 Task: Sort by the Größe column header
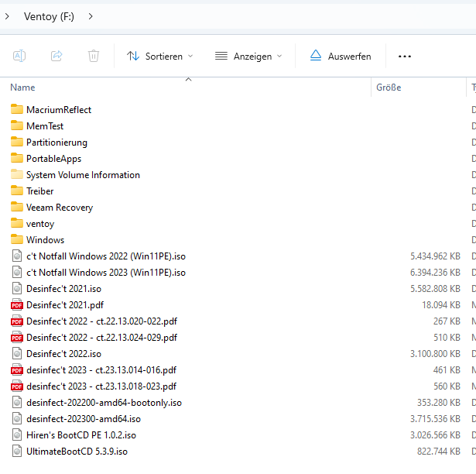389,88
